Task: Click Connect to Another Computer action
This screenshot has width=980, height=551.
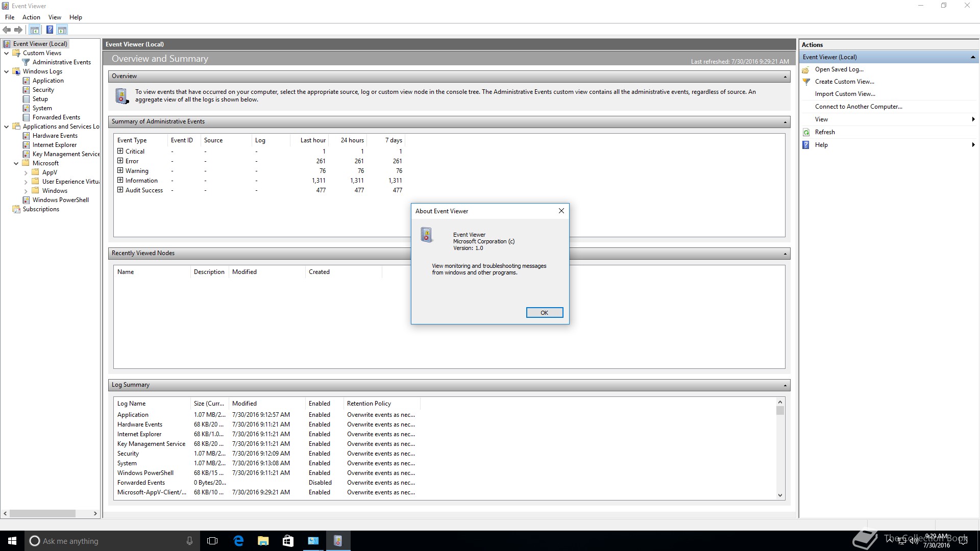Action: 859,107
